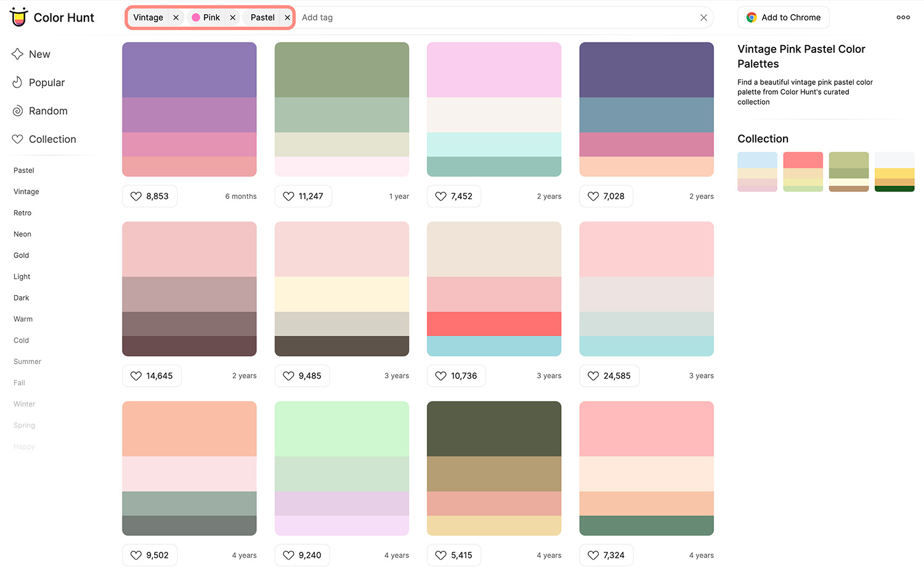
Task: Filter by Cold in the sidebar
Action: [22, 340]
